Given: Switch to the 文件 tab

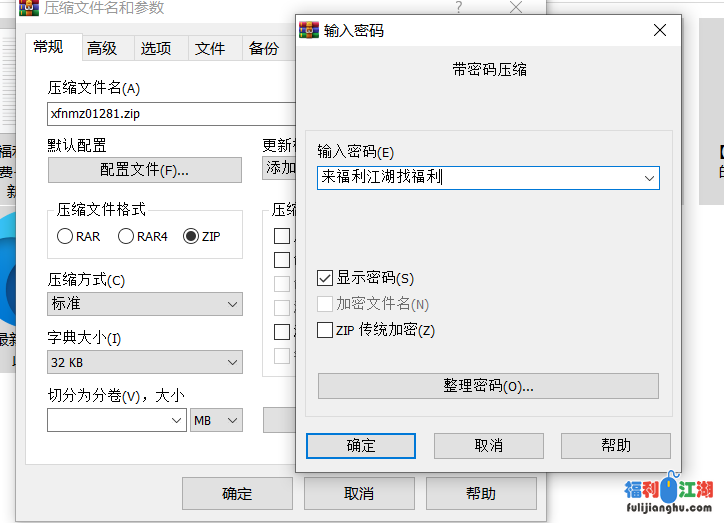Looking at the screenshot, I should pyautogui.click(x=210, y=48).
